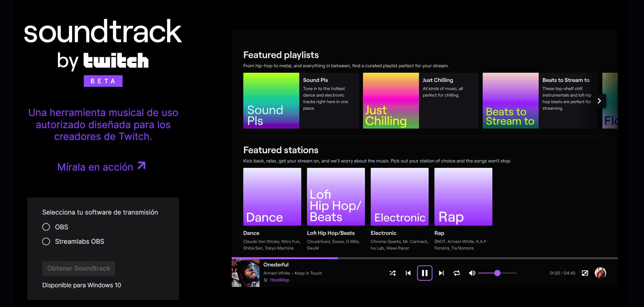Toggle repeat mode in the player
This screenshot has height=307, width=644.
[x=457, y=273]
